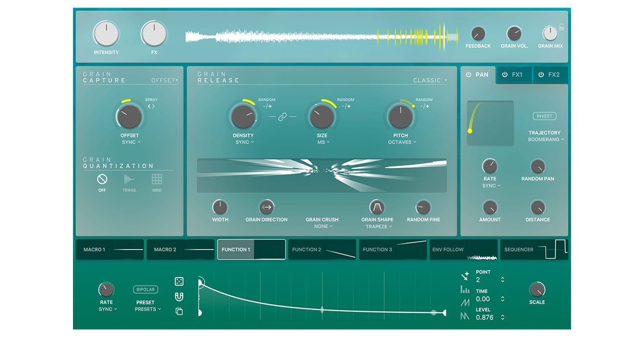
Task: Open the Offset Sync dropdown
Action: pos(131,142)
